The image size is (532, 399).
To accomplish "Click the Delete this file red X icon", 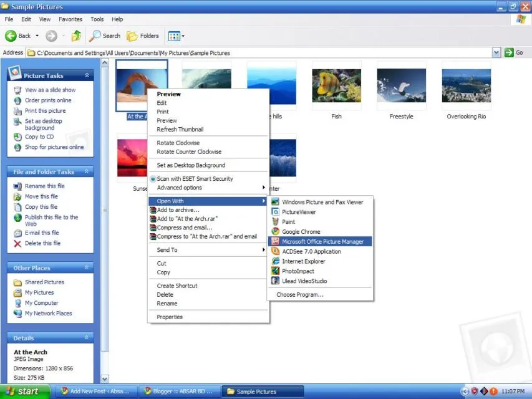I will tap(17, 243).
